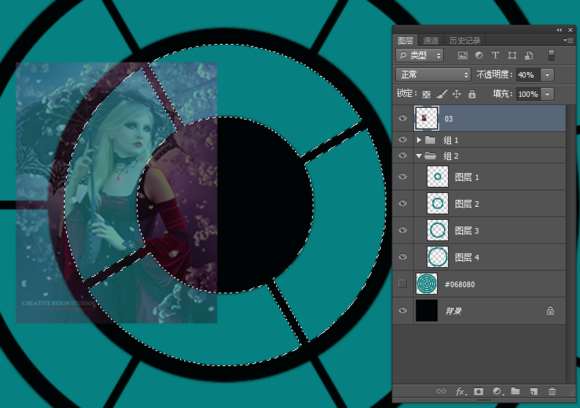Image resolution: width=580 pixels, height=408 pixels.
Task: Filter for pixel layers icon
Action: click(x=462, y=55)
